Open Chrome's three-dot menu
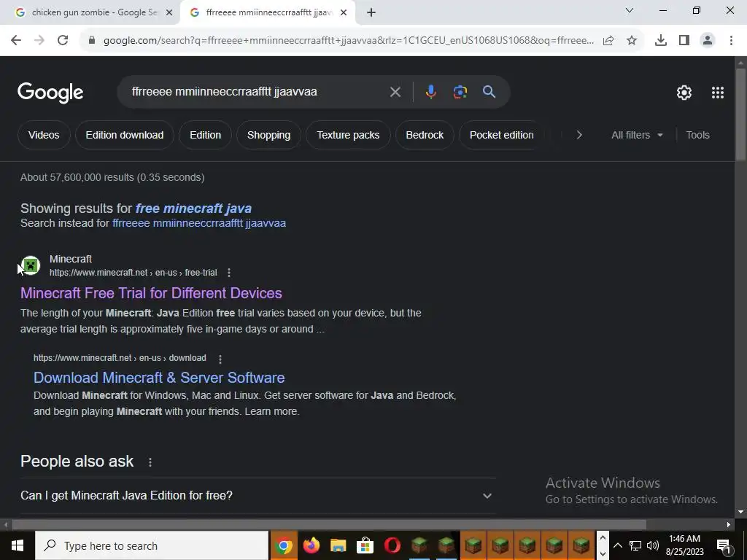Screen dimensions: 747x560 [x=731, y=41]
